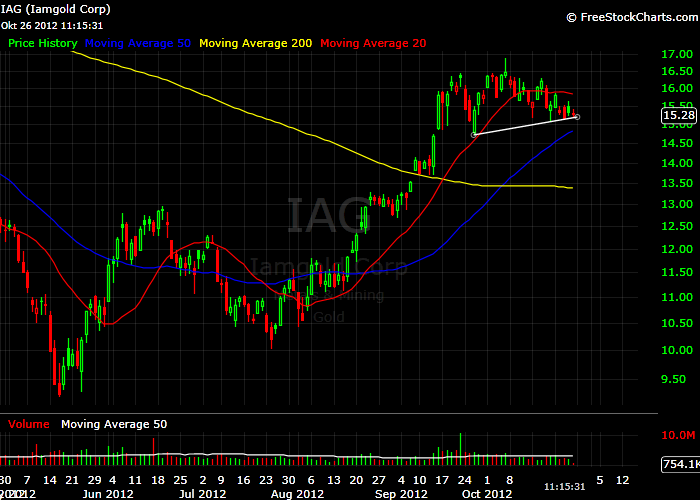Click the 24 date tick label

coord(465,480)
